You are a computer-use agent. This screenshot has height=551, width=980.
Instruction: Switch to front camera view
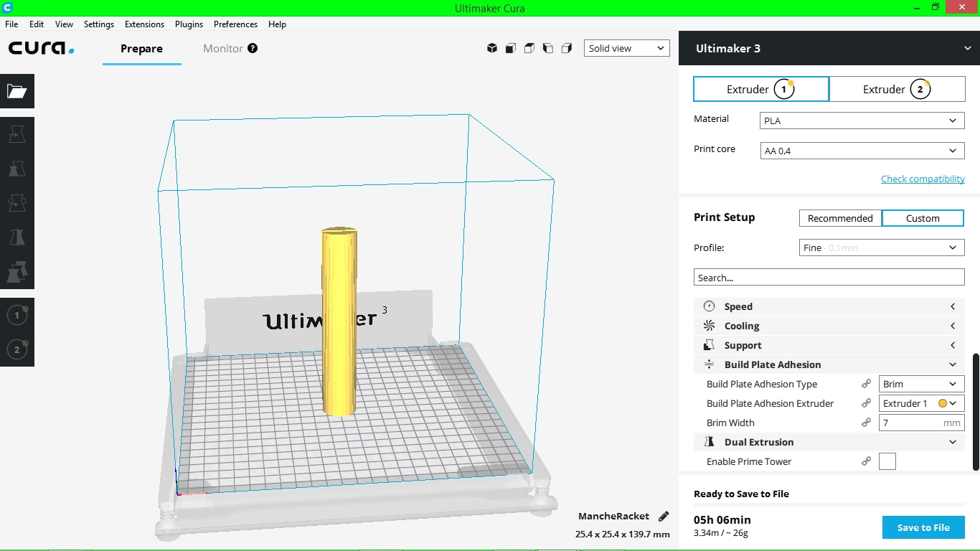pos(511,48)
